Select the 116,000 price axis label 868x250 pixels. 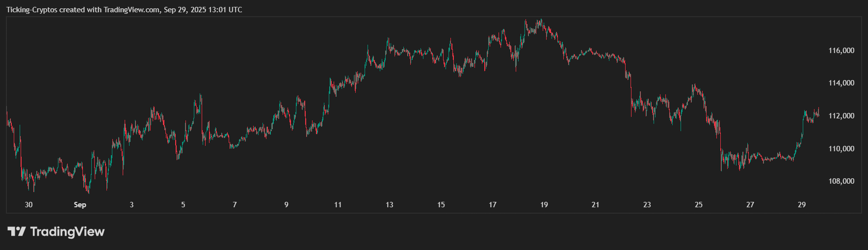[x=841, y=51]
